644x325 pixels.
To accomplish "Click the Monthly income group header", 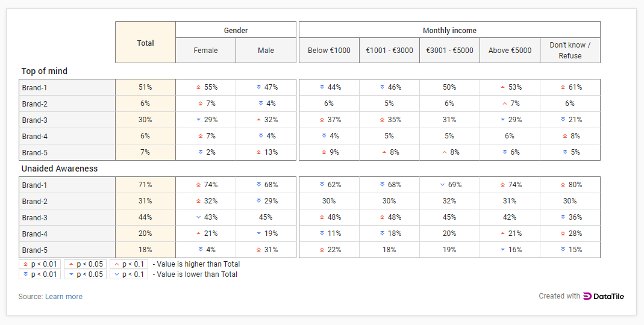I will pyautogui.click(x=449, y=30).
